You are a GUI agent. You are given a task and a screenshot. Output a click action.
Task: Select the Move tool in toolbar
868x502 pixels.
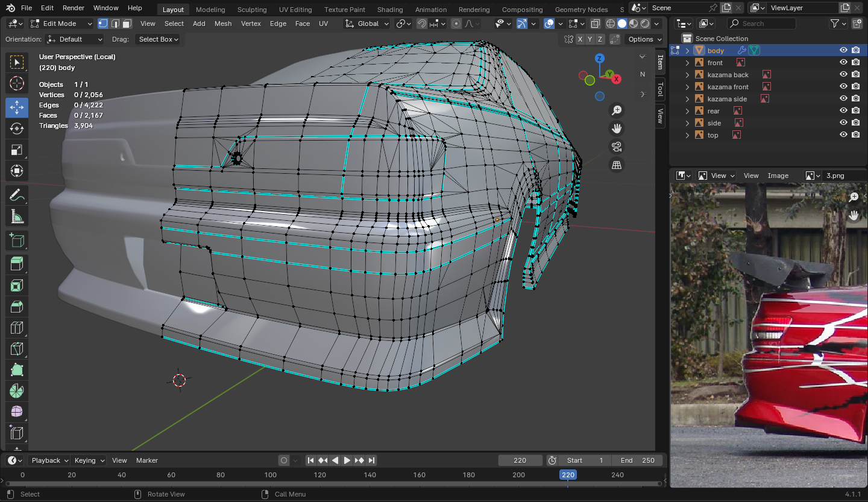(17, 107)
